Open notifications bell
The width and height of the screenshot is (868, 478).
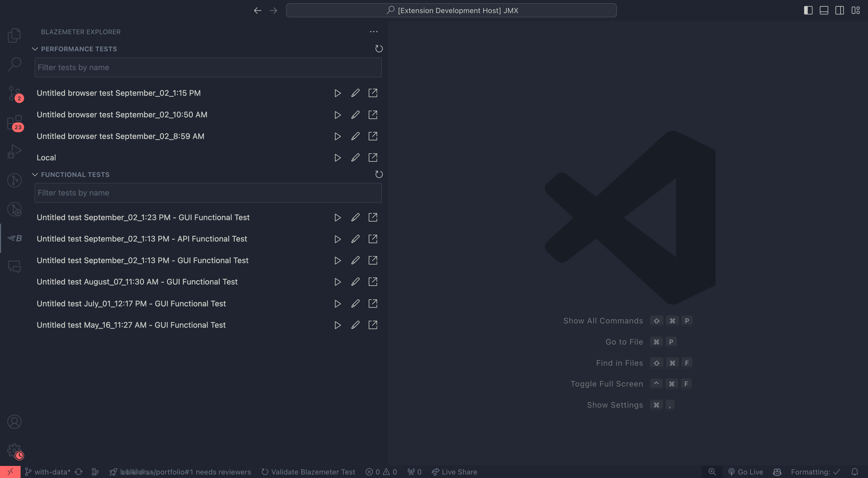[x=855, y=472]
